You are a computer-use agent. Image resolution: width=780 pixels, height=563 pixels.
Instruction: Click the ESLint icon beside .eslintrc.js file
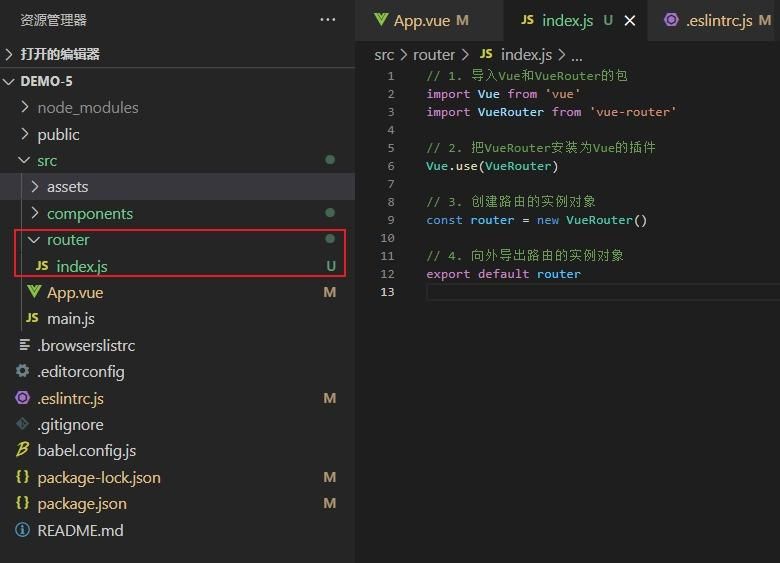point(22,398)
